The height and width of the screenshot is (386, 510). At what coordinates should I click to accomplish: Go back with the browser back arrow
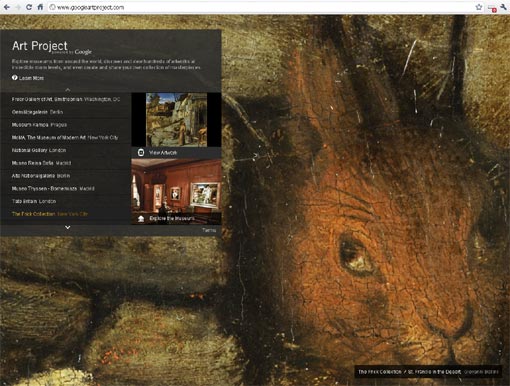7,7
